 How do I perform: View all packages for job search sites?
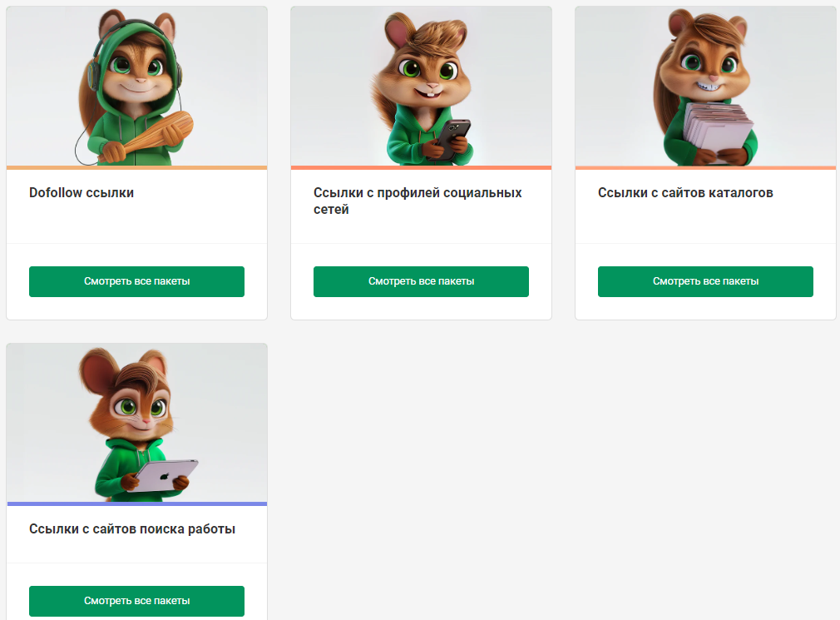click(x=136, y=601)
